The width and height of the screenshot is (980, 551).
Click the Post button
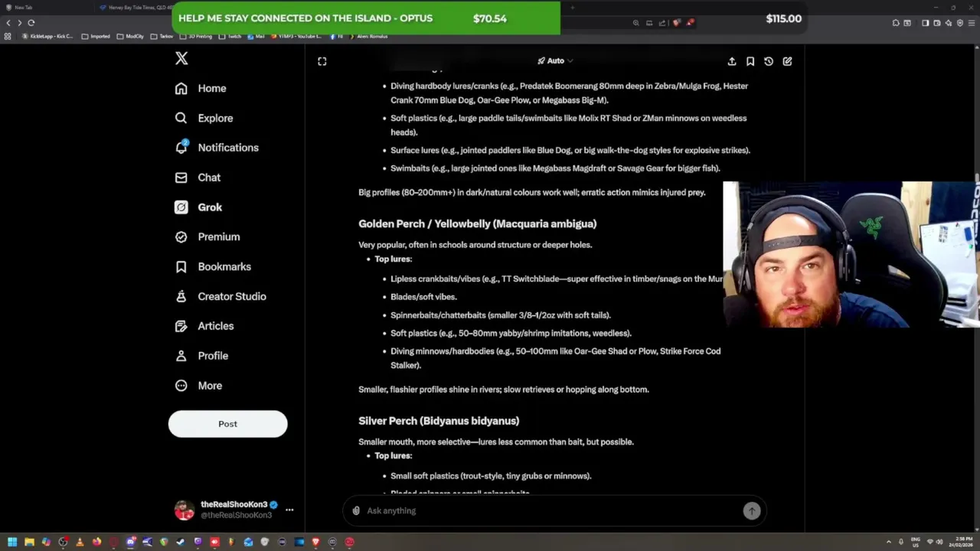click(227, 424)
